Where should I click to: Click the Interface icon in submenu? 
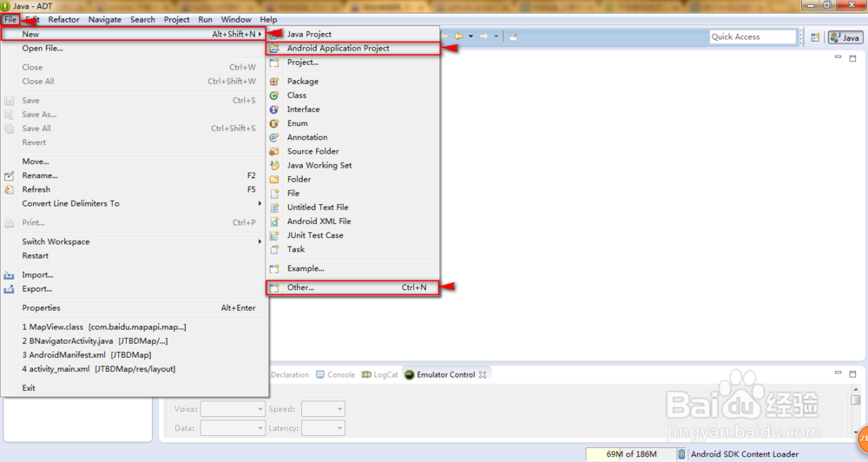pyautogui.click(x=274, y=109)
